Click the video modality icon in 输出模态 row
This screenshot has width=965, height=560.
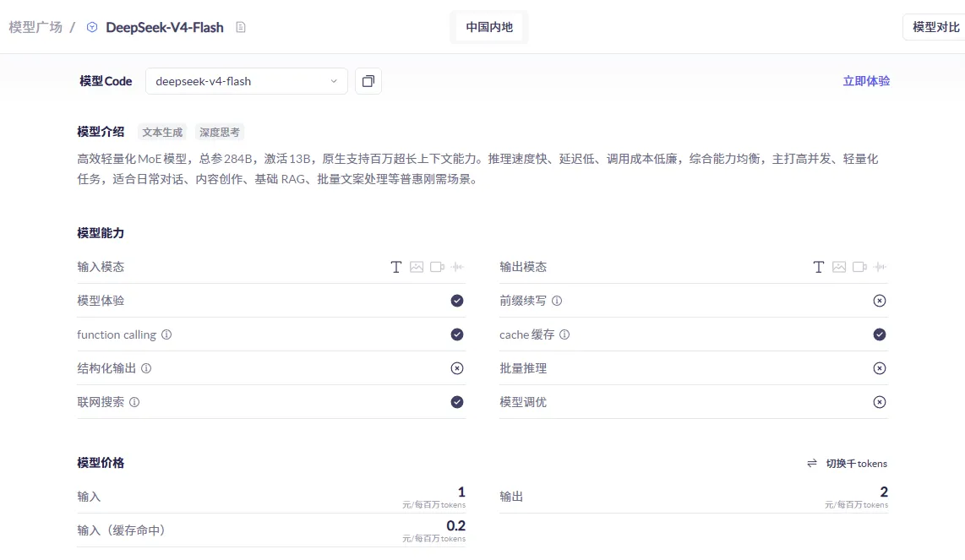859,267
